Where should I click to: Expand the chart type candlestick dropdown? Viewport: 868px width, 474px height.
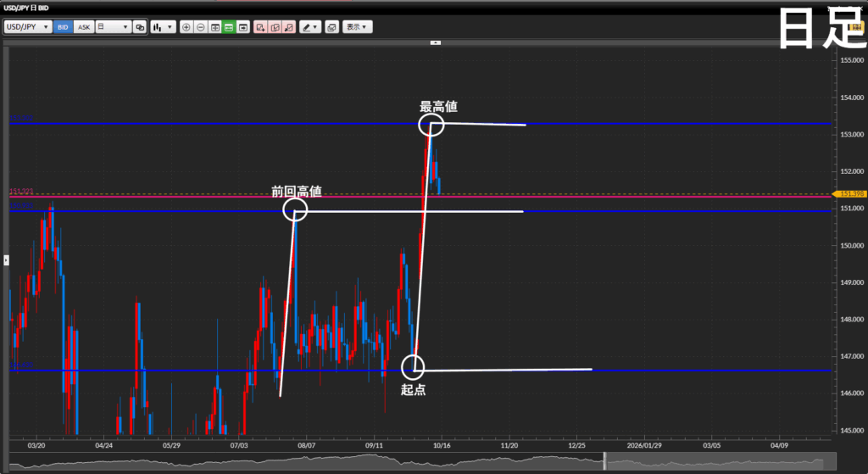coord(163,27)
